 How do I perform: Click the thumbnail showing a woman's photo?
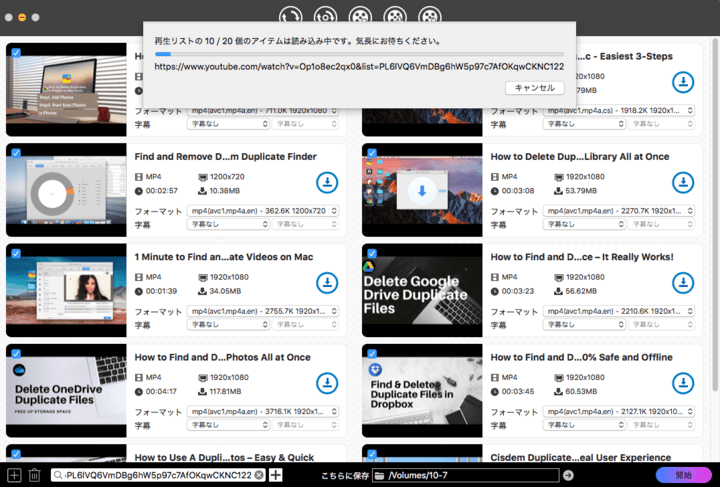pyautogui.click(x=66, y=291)
